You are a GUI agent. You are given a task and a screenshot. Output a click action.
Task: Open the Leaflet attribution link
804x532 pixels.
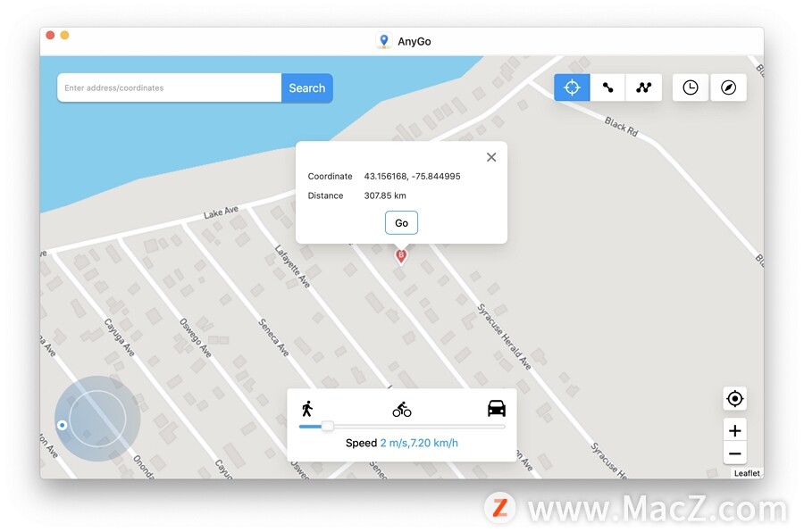(747, 474)
